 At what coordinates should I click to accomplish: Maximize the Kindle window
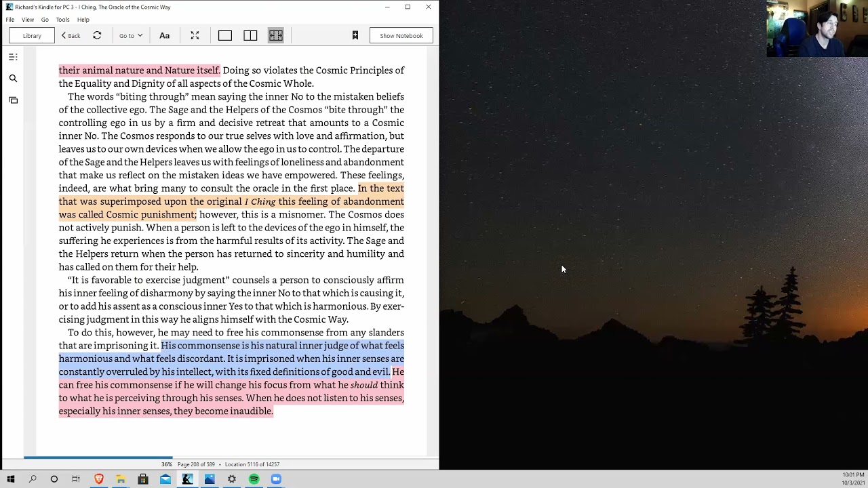pyautogui.click(x=408, y=7)
